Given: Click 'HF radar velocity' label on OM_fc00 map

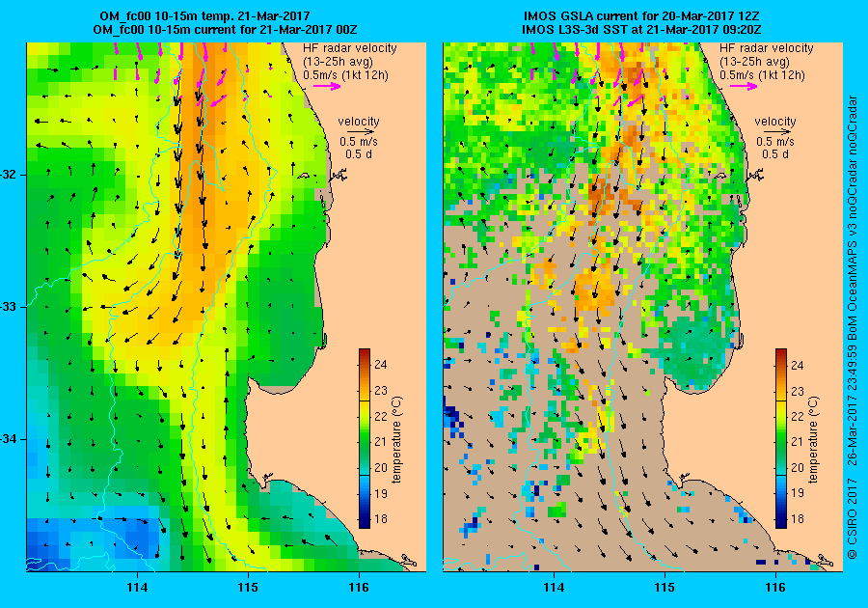Looking at the screenshot, I should pyautogui.click(x=350, y=48).
